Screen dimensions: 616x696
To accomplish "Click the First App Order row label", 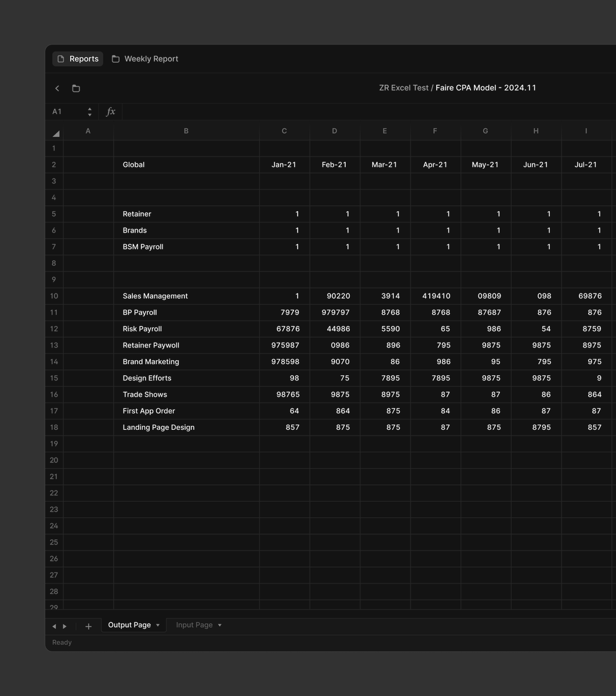I will tap(148, 411).
